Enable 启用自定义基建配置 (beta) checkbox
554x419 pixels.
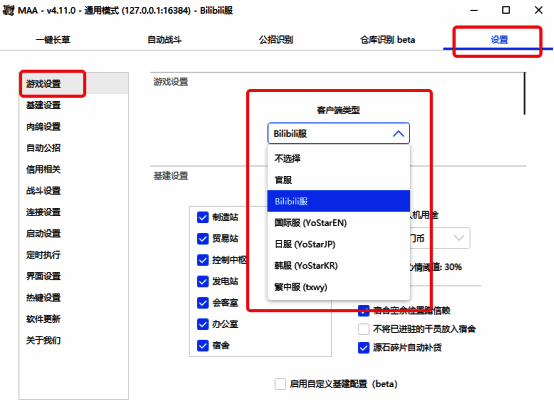point(280,384)
